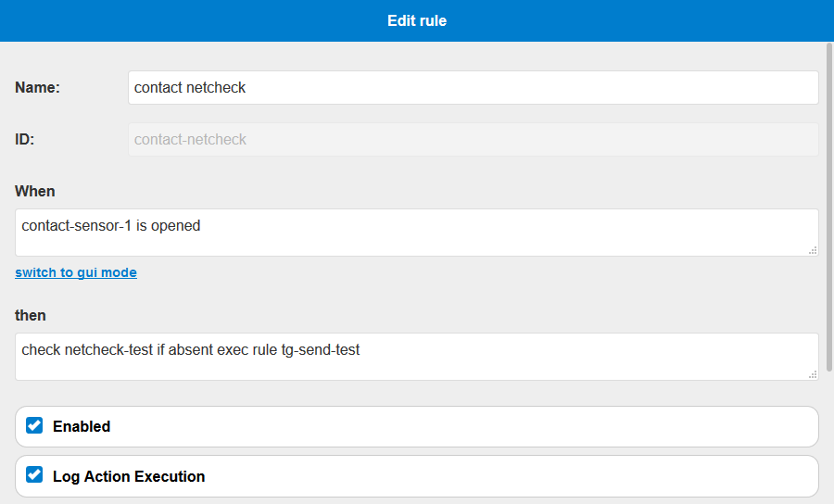Click the When textarea resize grip
The width and height of the screenshot is (834, 504).
click(x=813, y=250)
